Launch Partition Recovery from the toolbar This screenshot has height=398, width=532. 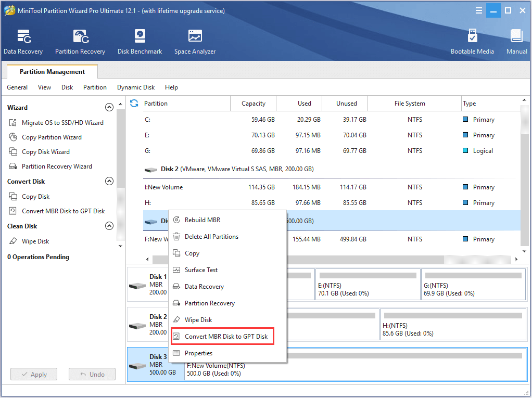pos(80,41)
